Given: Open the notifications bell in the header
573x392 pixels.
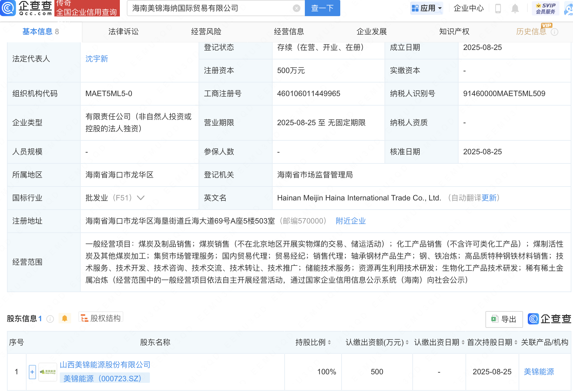Looking at the screenshot, I should tap(515, 8).
